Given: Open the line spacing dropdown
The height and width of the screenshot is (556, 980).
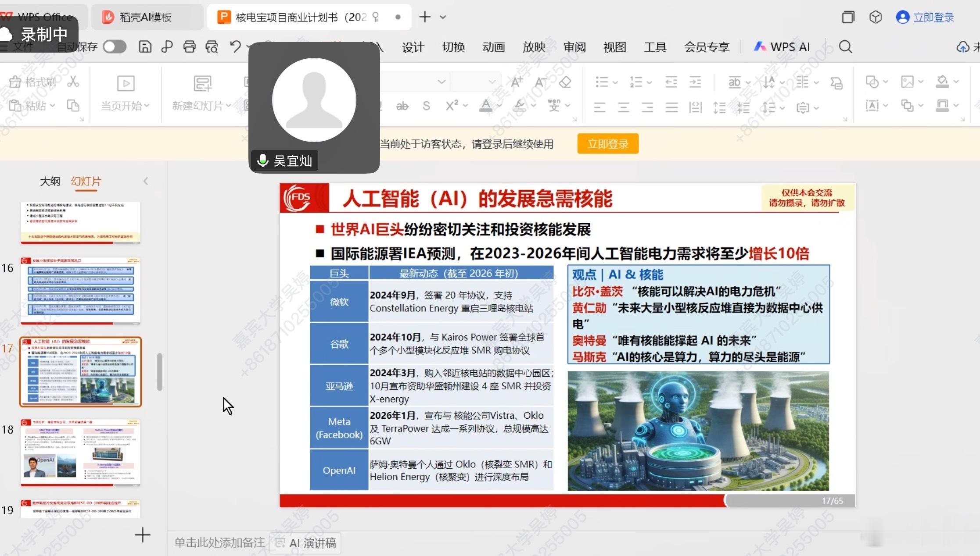Looking at the screenshot, I should coord(773,107).
